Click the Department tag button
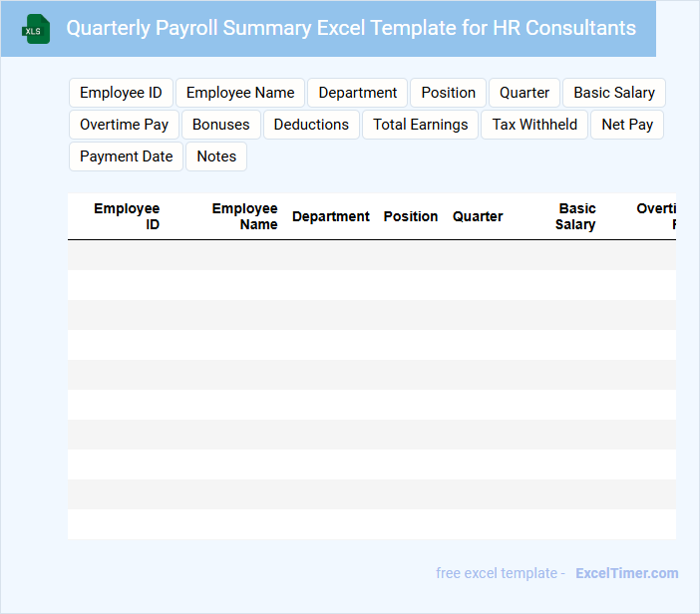 (357, 93)
